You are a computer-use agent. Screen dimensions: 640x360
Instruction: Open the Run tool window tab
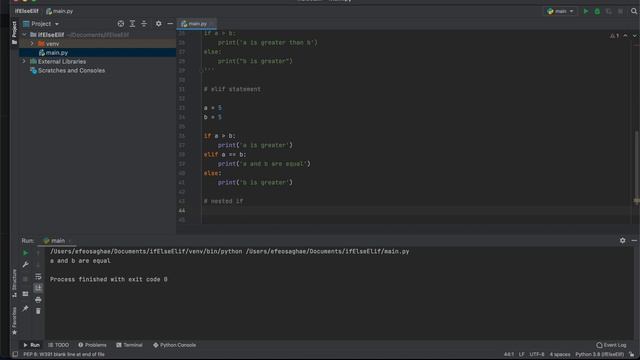pos(31,345)
